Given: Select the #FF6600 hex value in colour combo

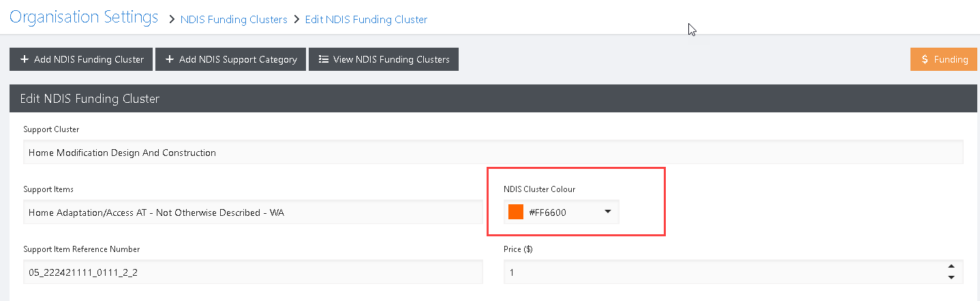Looking at the screenshot, I should click(x=547, y=212).
